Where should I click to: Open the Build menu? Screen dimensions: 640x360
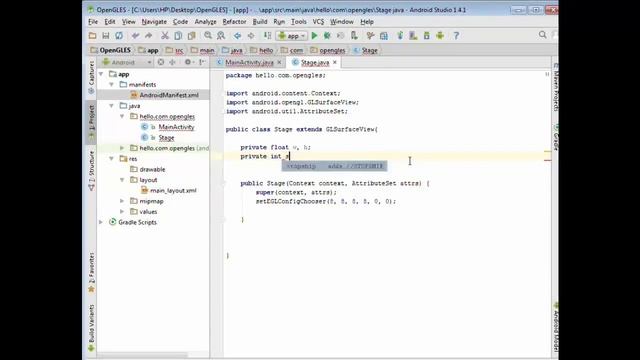[260, 22]
